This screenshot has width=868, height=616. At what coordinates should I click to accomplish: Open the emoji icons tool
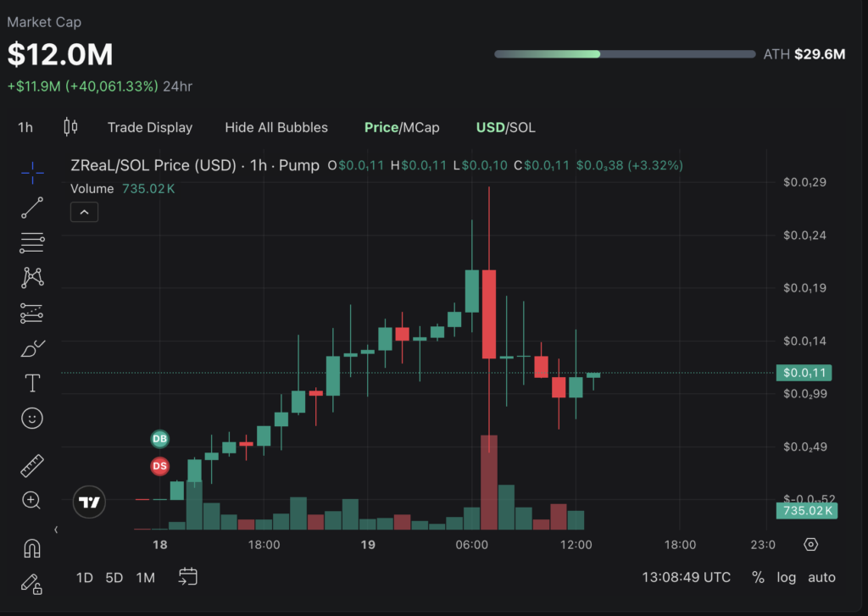pyautogui.click(x=32, y=418)
